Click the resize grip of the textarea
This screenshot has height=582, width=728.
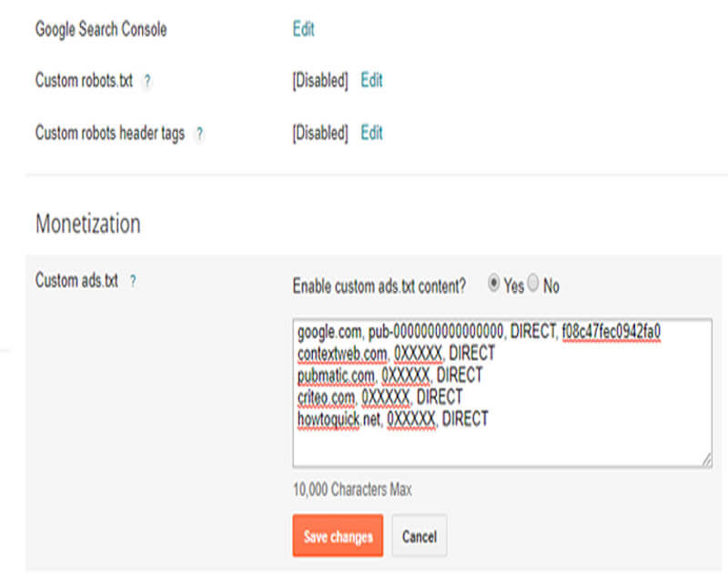pyautogui.click(x=707, y=460)
